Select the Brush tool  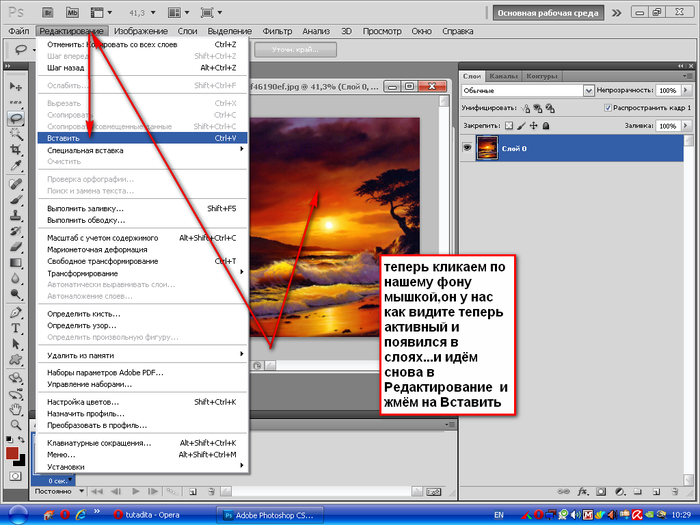[x=16, y=200]
